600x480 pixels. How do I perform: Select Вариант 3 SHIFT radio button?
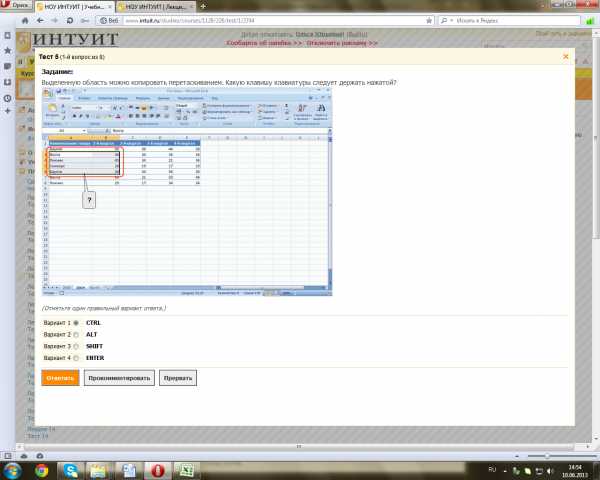(x=76, y=346)
